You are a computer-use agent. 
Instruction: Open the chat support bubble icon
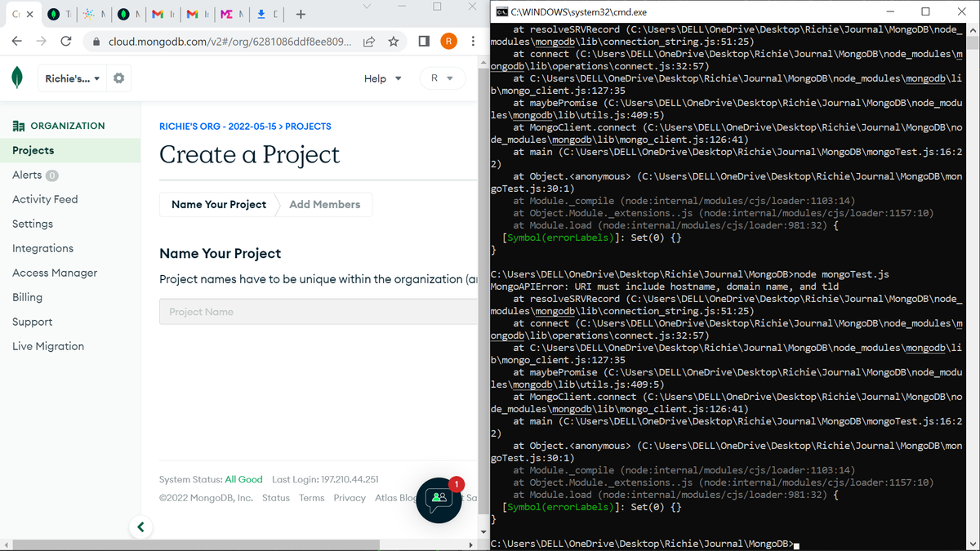pos(439,500)
